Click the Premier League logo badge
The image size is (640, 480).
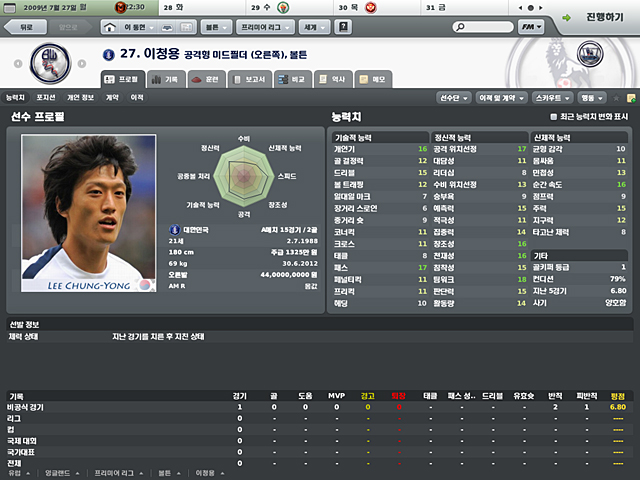(590, 54)
